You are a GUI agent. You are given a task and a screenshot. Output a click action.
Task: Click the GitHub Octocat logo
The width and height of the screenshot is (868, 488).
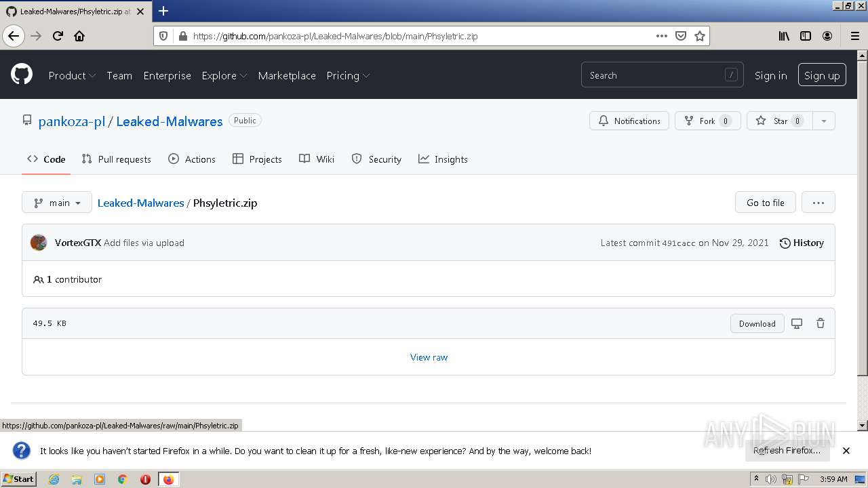click(22, 75)
